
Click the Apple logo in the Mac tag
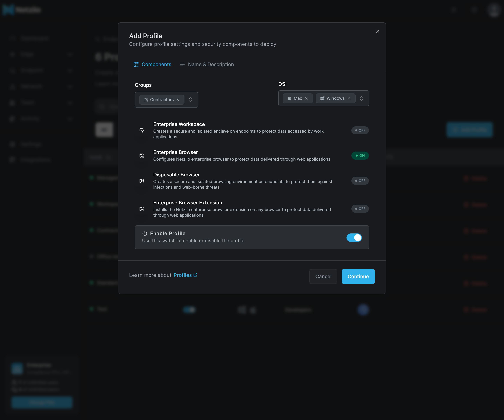[x=289, y=98]
